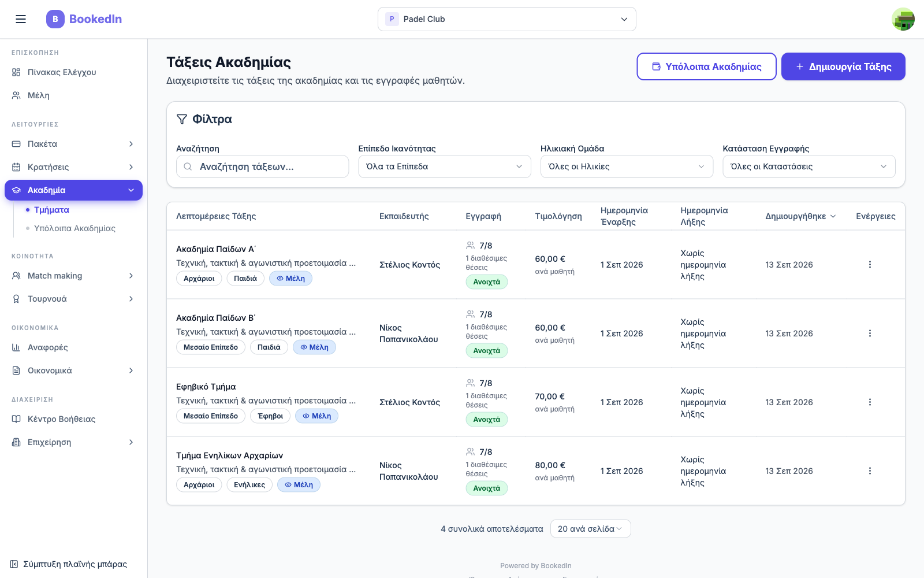Open the Αναφορές reports item
Image resolution: width=924 pixels, height=578 pixels.
73,347
